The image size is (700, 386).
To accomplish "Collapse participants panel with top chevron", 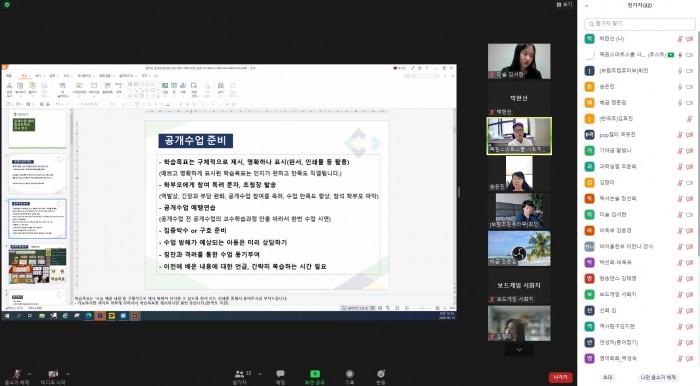I will click(587, 6).
